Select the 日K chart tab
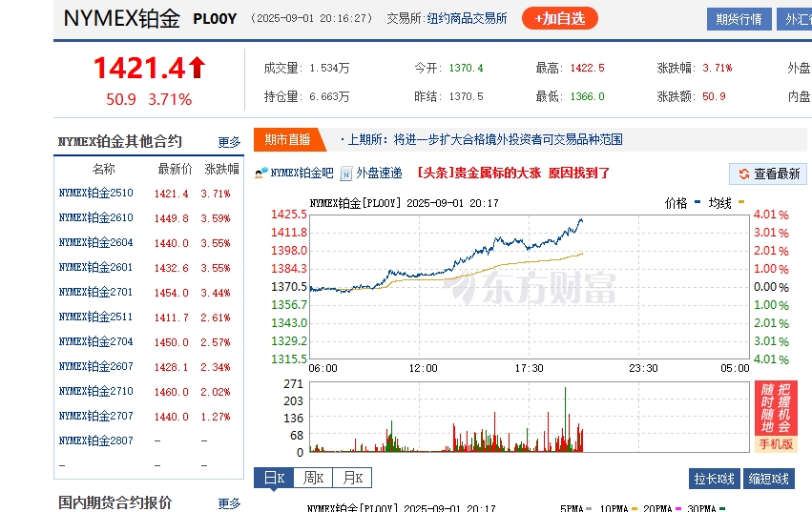 point(274,478)
